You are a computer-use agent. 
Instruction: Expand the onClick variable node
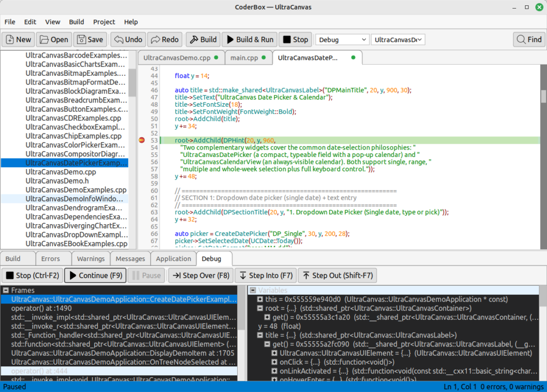275,362
